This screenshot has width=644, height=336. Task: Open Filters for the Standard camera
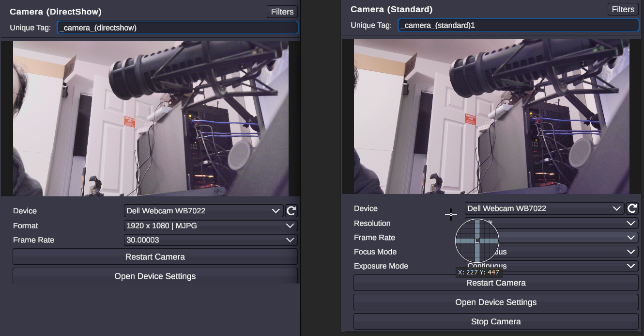tap(623, 9)
